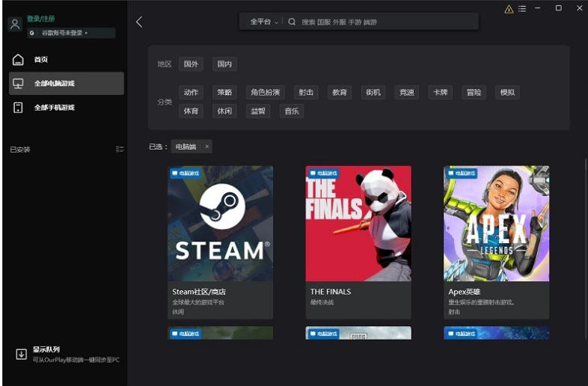Click into the game search field
The width and height of the screenshot is (588, 386).
[382, 22]
